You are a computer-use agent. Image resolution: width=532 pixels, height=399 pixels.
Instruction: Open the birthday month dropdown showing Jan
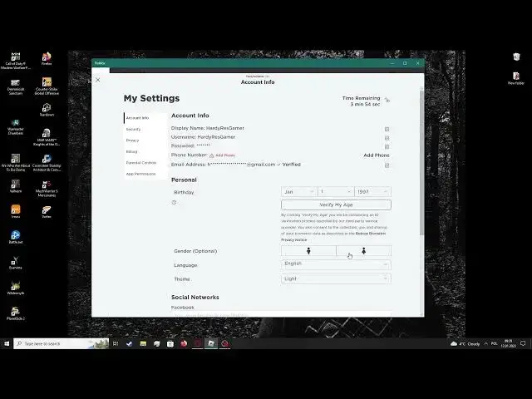pos(298,192)
